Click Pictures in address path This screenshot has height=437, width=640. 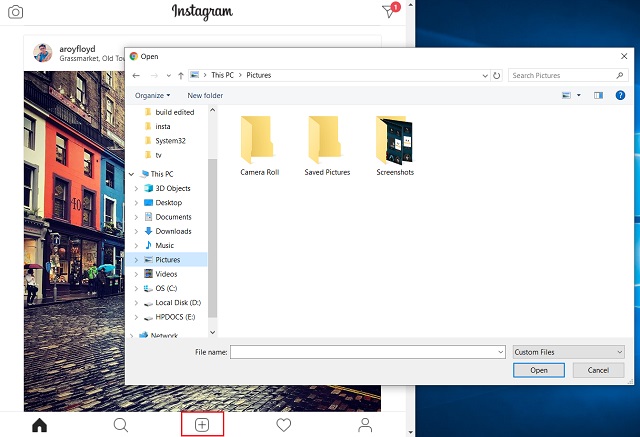pyautogui.click(x=259, y=75)
